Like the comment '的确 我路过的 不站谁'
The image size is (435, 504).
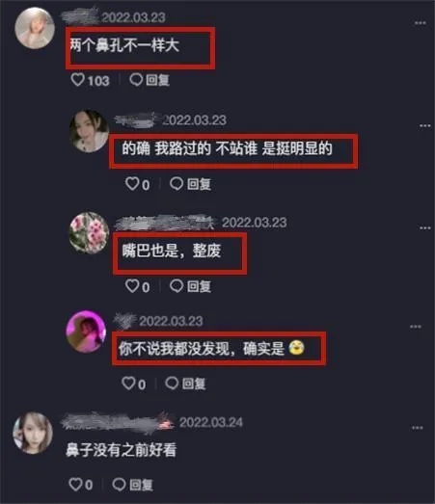tap(132, 183)
